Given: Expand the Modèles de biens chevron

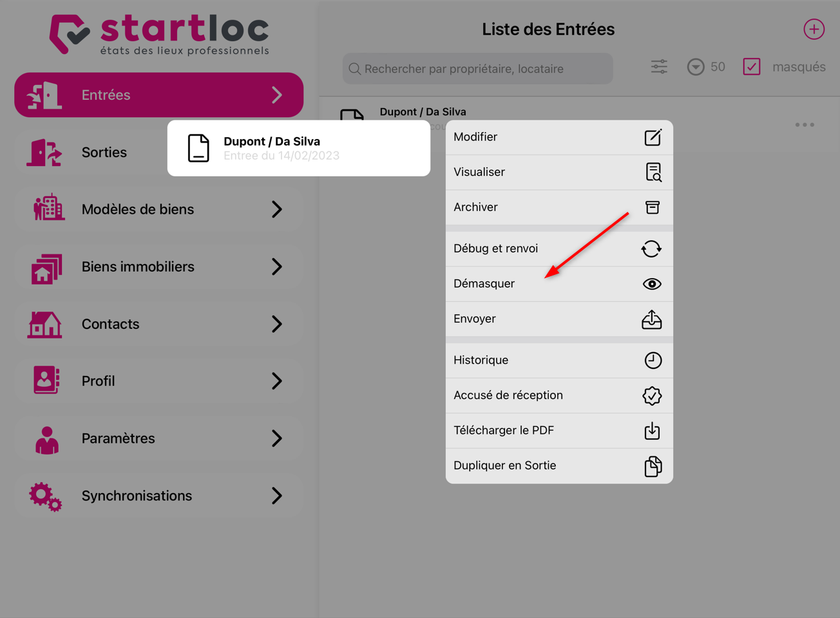Looking at the screenshot, I should (277, 209).
